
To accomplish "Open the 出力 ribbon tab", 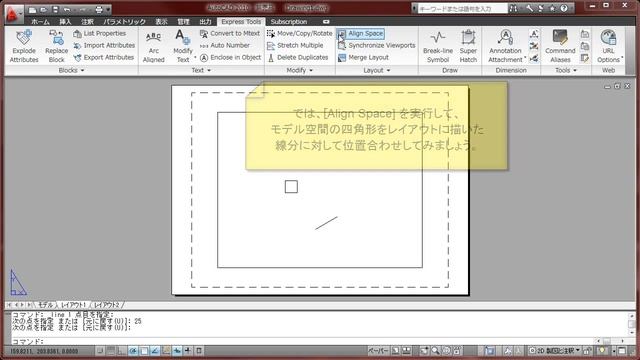I will [x=206, y=22].
